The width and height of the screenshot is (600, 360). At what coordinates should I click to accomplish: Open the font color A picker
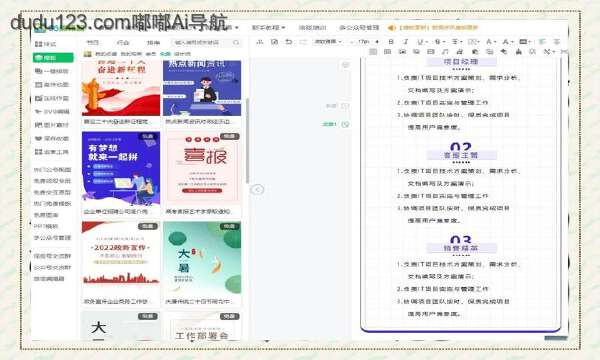coord(491,42)
